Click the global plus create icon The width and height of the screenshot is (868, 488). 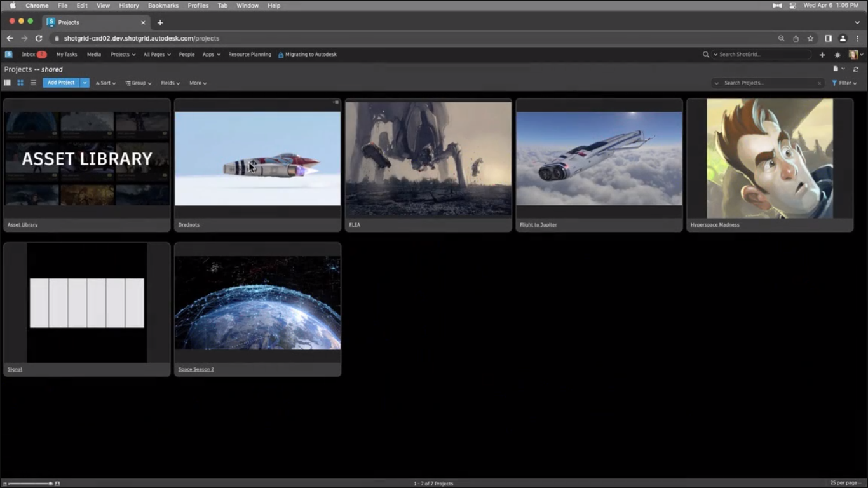(822, 55)
